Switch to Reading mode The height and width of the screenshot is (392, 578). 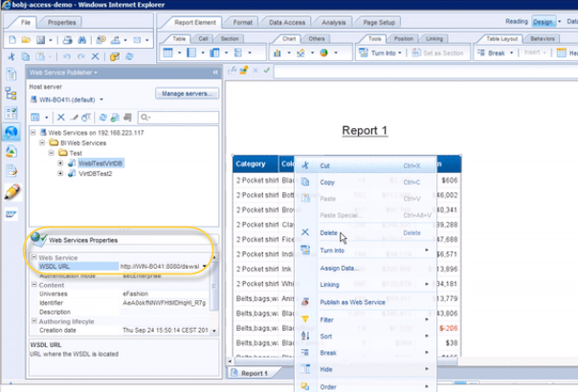(517, 21)
